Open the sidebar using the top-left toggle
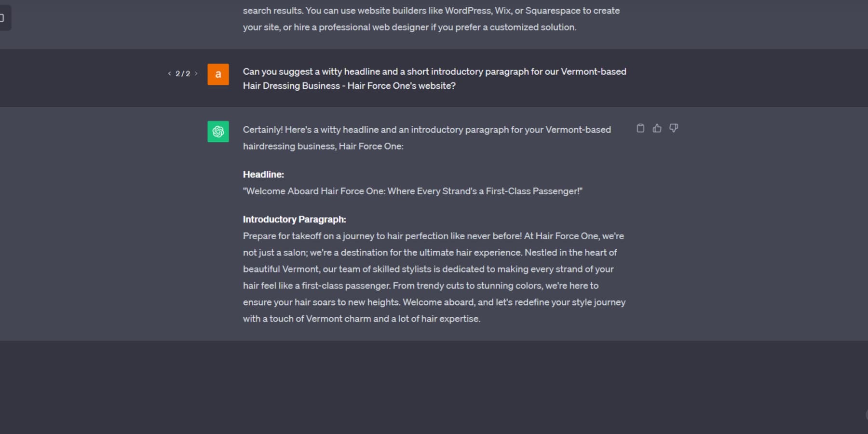This screenshot has width=868, height=434. click(4, 18)
